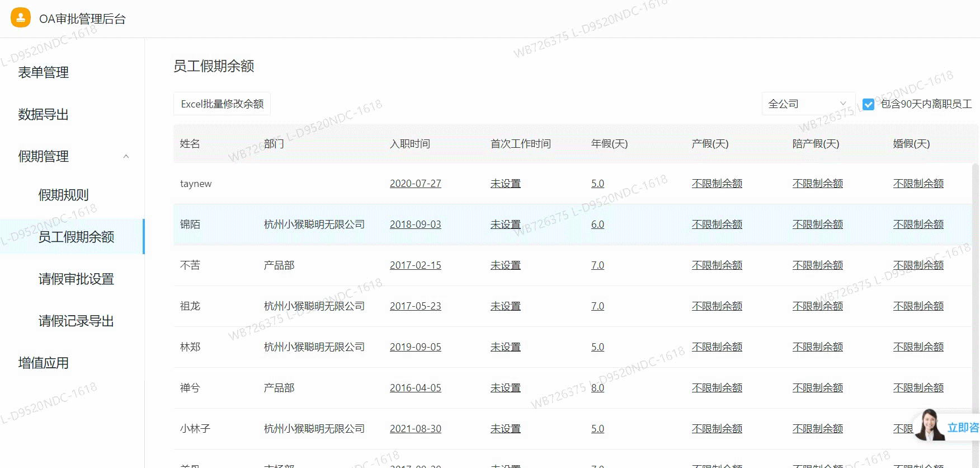980x468 pixels.
Task: Click 锦陌's hire date 2018-09-03
Action: tap(416, 224)
